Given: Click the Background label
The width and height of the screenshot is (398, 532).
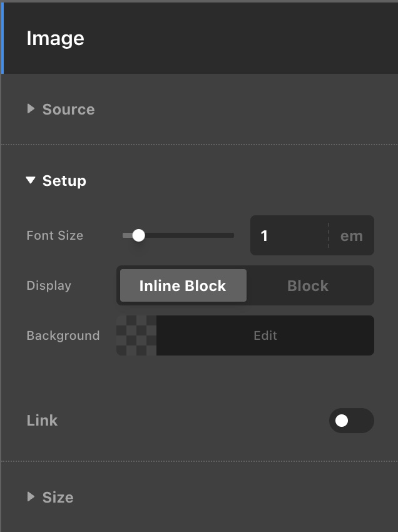Looking at the screenshot, I should point(63,336).
